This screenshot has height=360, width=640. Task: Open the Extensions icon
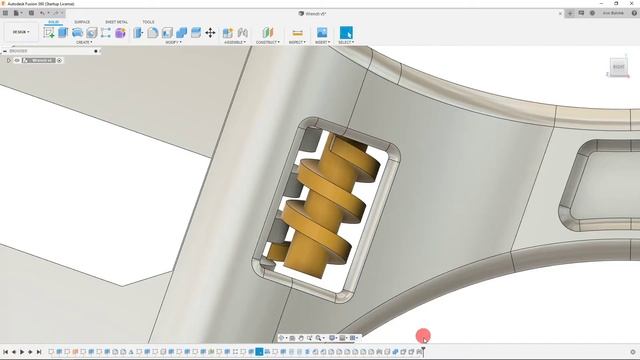(581, 13)
